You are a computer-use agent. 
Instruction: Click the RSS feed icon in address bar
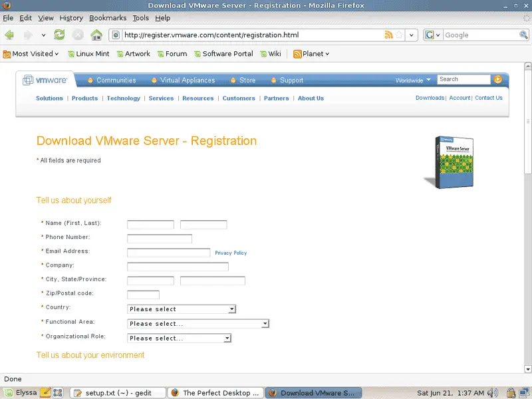(388, 35)
